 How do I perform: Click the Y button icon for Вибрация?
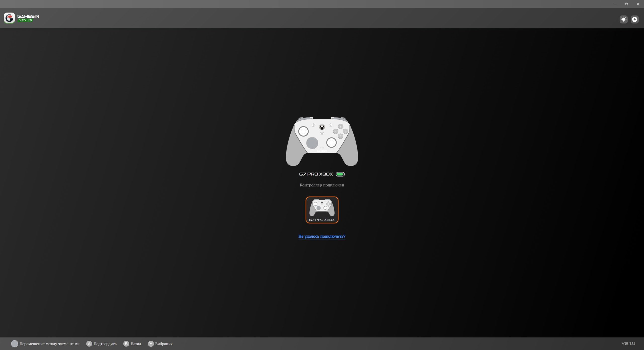pos(151,344)
